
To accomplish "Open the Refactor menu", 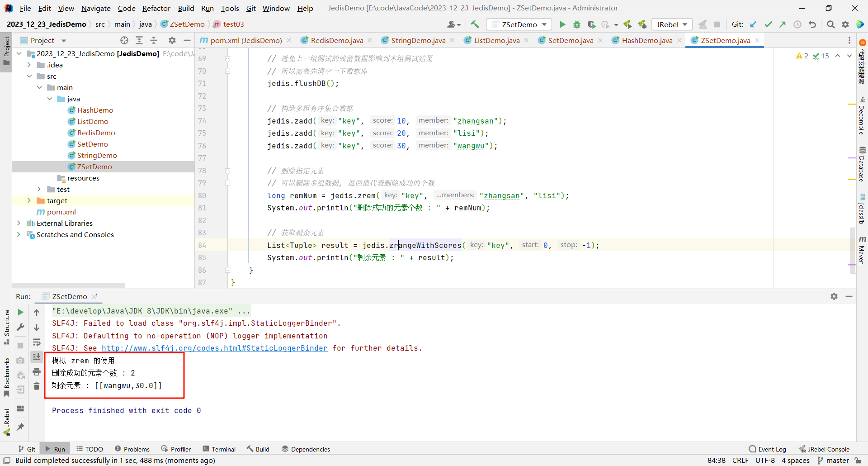I will click(156, 8).
